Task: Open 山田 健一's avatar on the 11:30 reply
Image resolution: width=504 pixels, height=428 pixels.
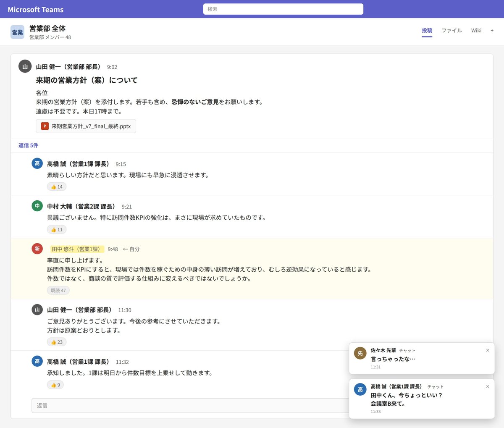Action: tap(37, 310)
